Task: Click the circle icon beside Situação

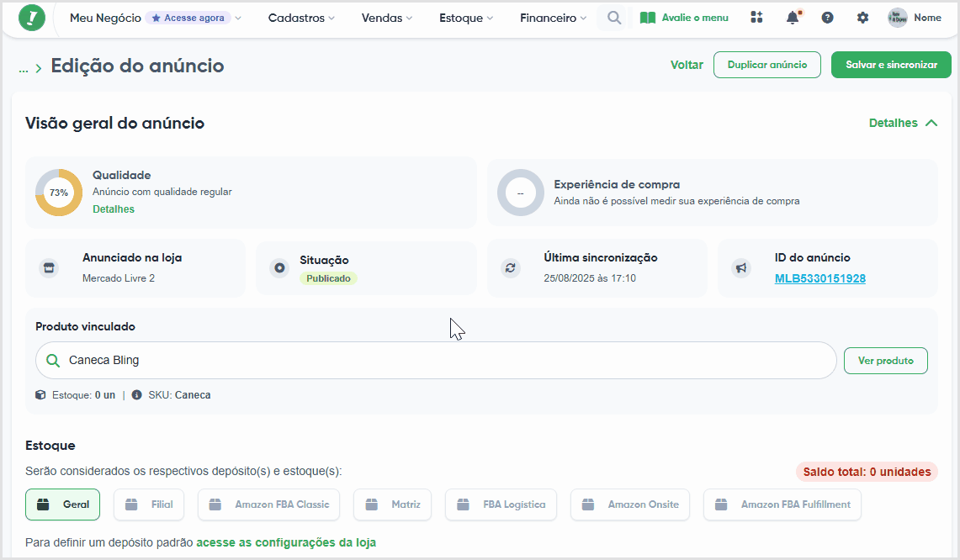Action: point(279,268)
